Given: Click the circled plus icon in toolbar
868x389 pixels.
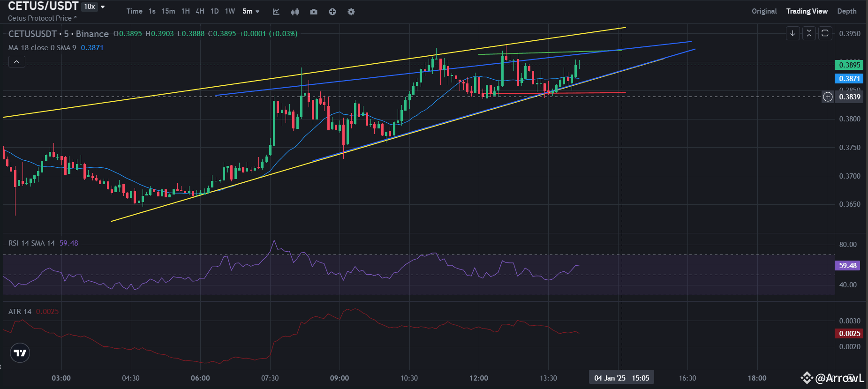Looking at the screenshot, I should click(x=332, y=12).
